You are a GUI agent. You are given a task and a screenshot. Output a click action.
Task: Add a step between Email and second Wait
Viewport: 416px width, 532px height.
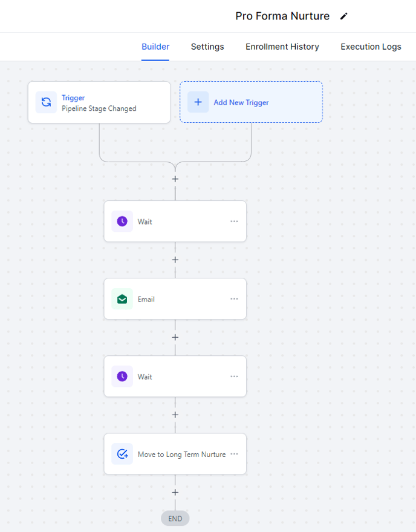[x=175, y=337]
